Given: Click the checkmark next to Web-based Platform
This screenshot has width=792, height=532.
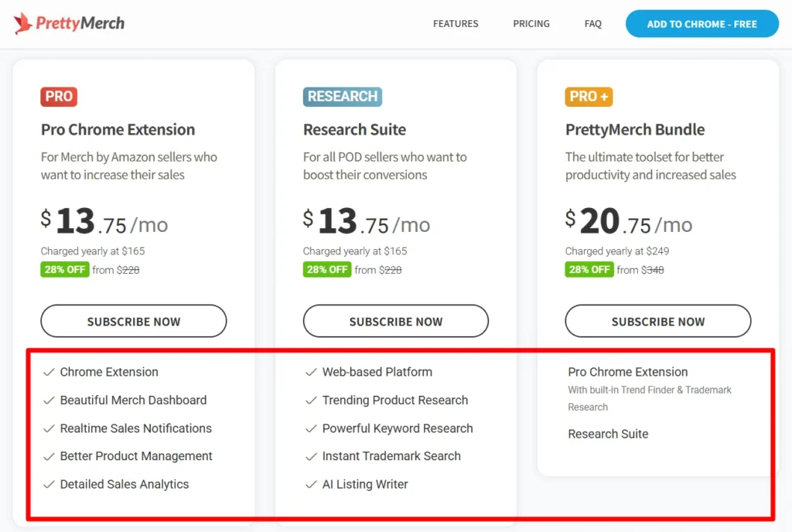Looking at the screenshot, I should tap(311, 372).
